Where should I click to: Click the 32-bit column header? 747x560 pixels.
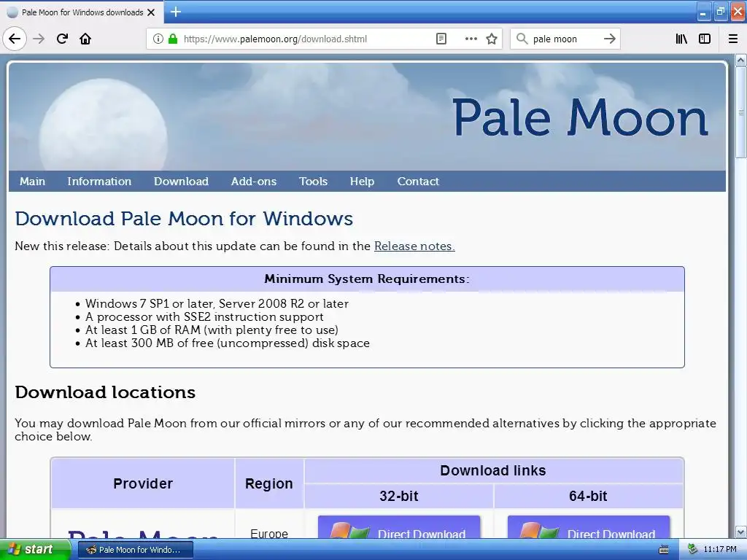click(399, 496)
